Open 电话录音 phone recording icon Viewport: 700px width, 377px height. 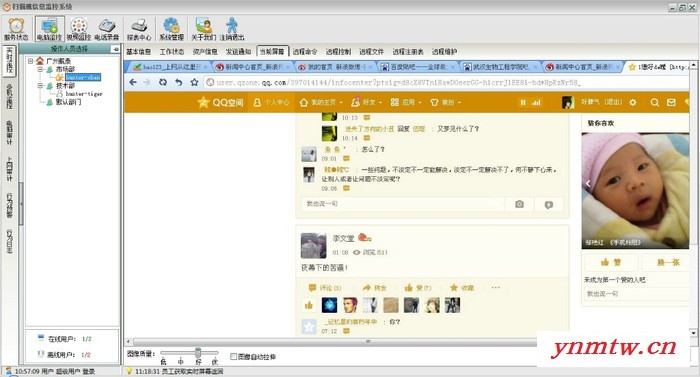click(107, 29)
